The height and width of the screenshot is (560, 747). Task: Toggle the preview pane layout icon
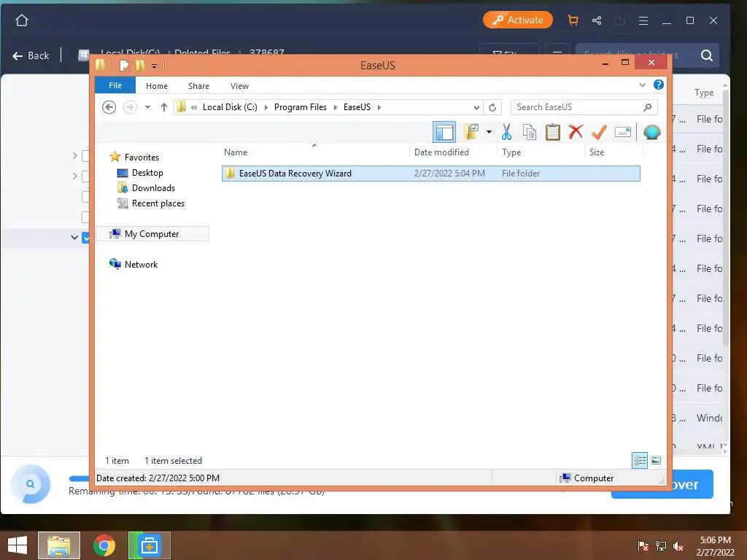pyautogui.click(x=444, y=132)
